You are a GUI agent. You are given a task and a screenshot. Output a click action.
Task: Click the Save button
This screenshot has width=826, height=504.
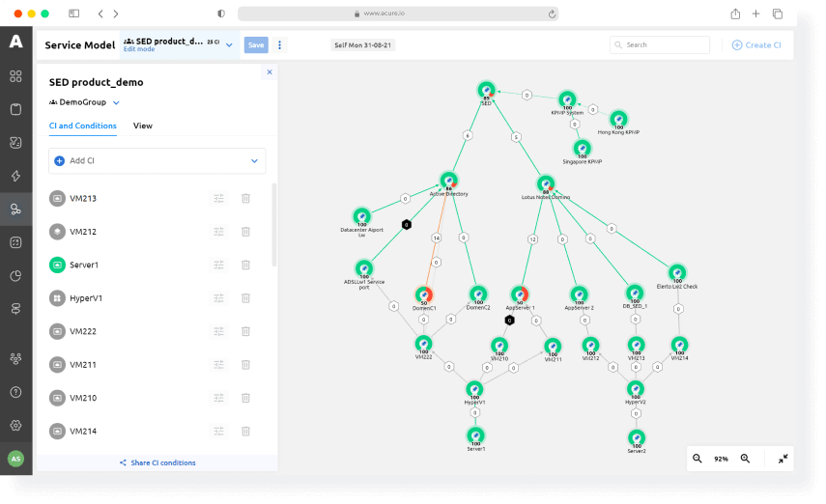click(256, 45)
